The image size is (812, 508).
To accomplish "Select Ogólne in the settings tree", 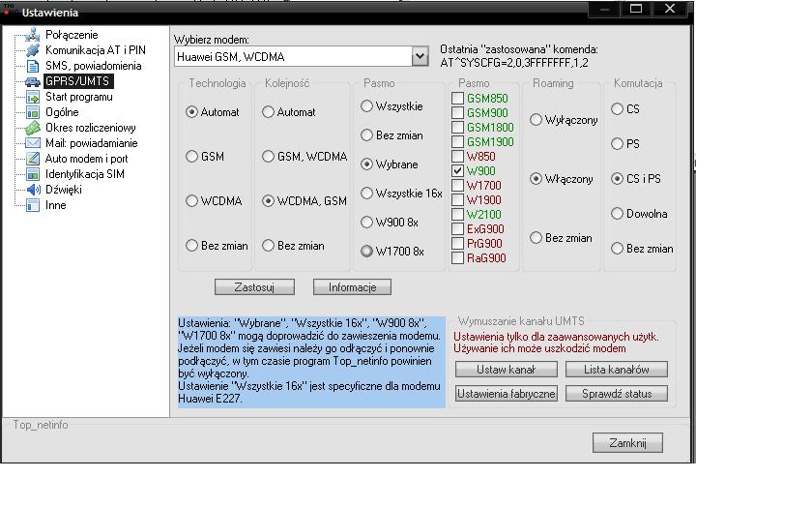I will pos(62,112).
